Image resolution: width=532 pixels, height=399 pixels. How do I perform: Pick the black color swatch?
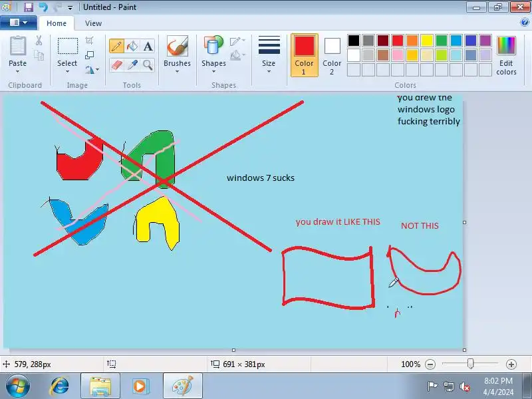click(354, 41)
